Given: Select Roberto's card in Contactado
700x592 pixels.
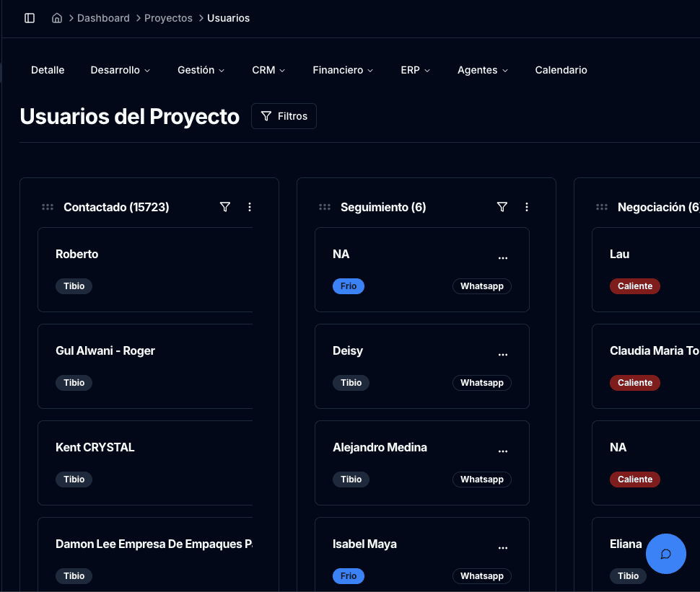Looking at the screenshot, I should tap(144, 270).
